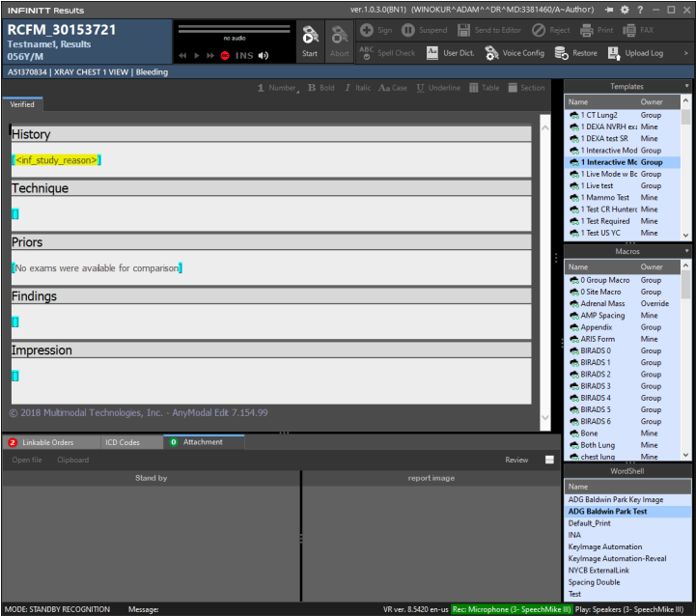Expand toolbar overflow chevron right of Upload Log
This screenshot has height=616, width=696.
tap(686, 53)
